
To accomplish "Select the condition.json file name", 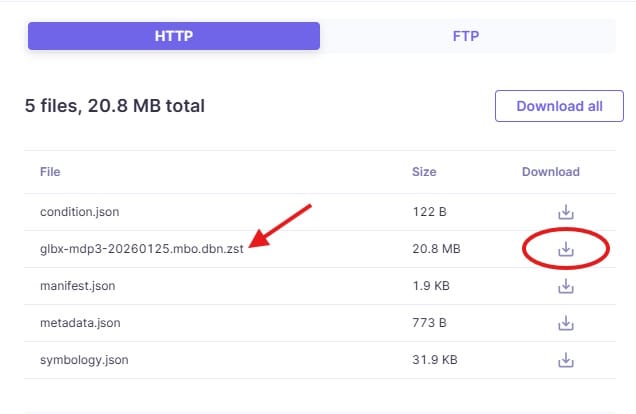I will (79, 212).
